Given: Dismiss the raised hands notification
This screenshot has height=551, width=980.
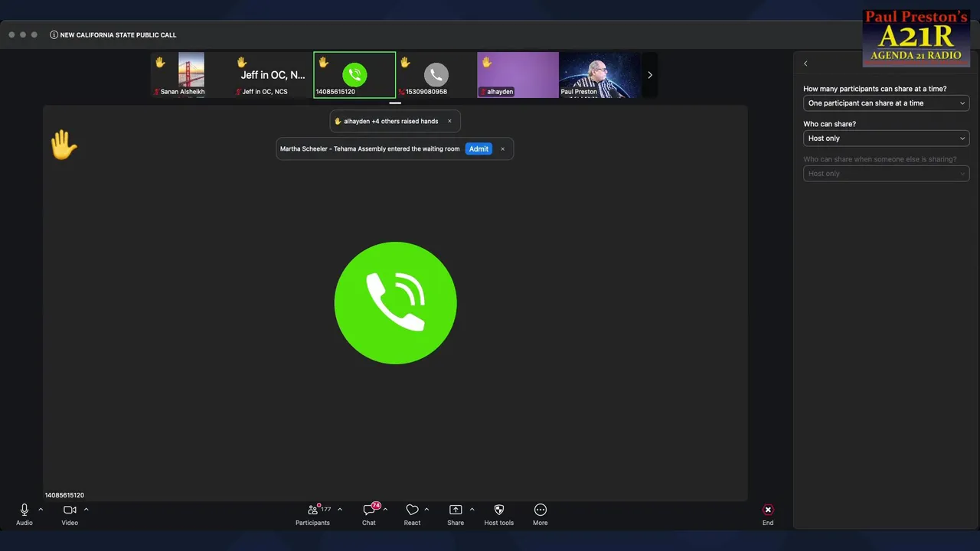Looking at the screenshot, I should [449, 121].
